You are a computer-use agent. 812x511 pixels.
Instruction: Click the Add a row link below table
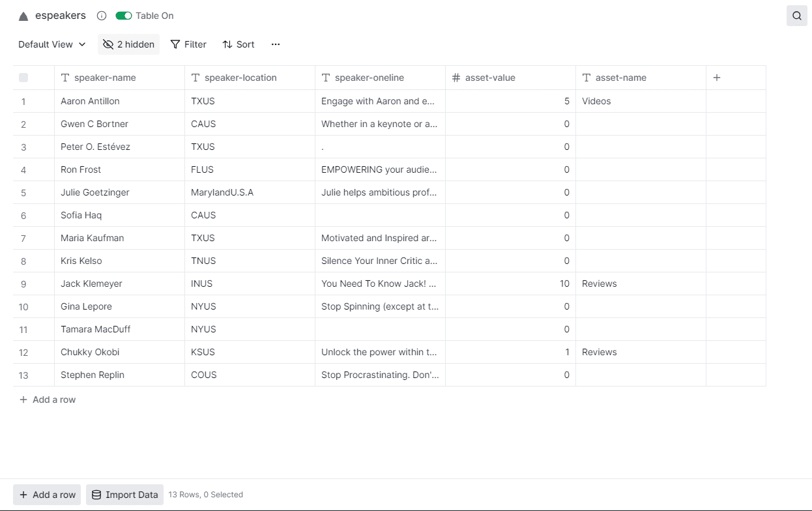(48, 400)
